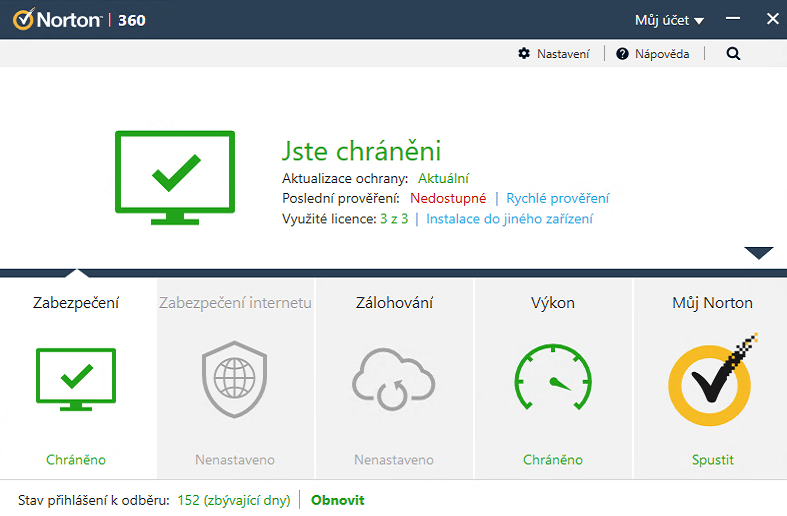This screenshot has height=516, width=787.
Task: Open the Můj účet dropdown menu
Action: point(669,21)
